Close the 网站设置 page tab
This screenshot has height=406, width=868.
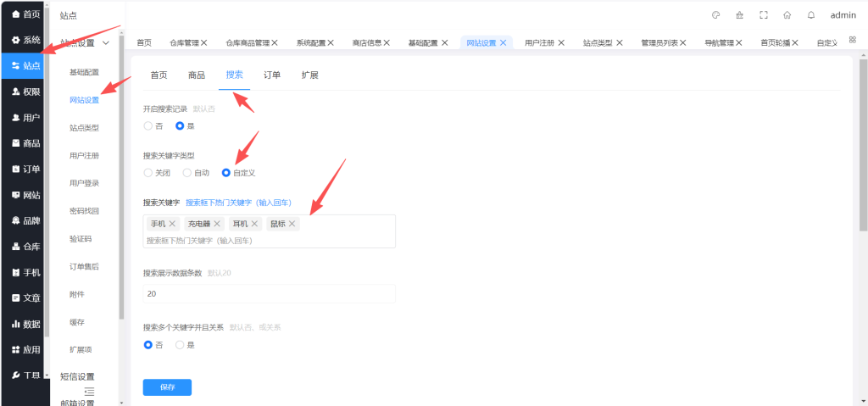click(x=504, y=42)
